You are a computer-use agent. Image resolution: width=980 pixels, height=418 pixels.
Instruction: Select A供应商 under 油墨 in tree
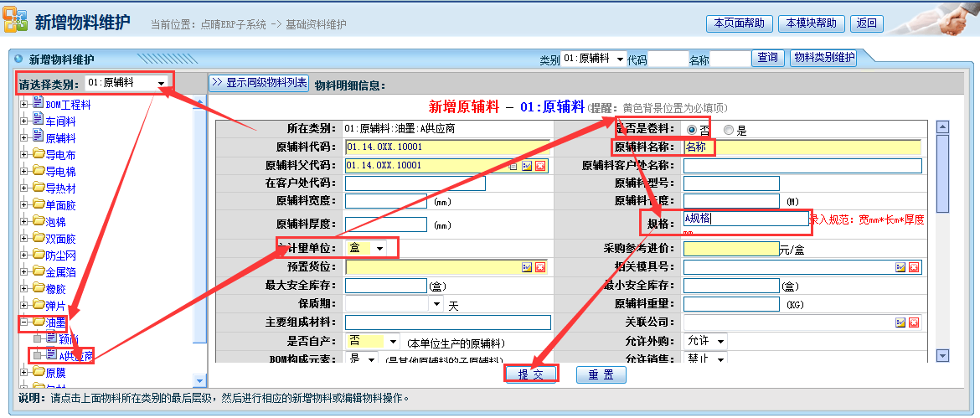coord(74,356)
